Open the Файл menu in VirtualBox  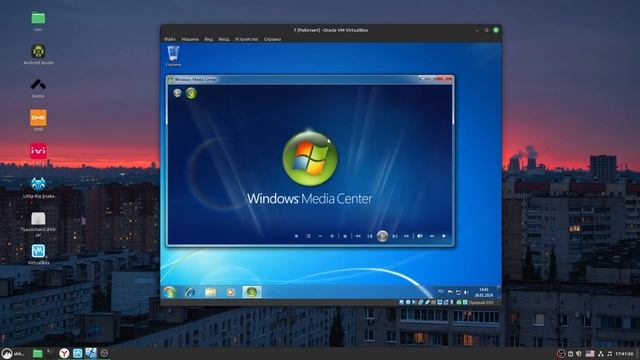click(x=170, y=39)
